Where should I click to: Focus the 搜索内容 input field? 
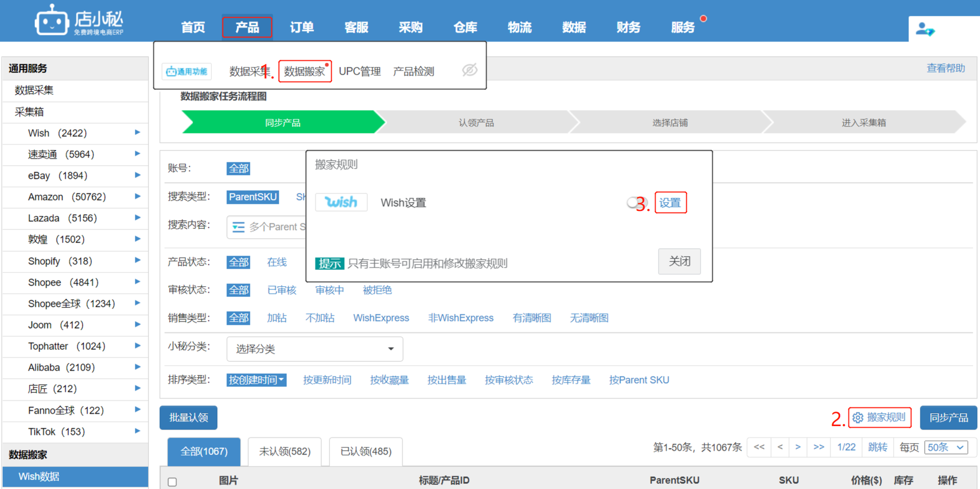click(x=267, y=227)
